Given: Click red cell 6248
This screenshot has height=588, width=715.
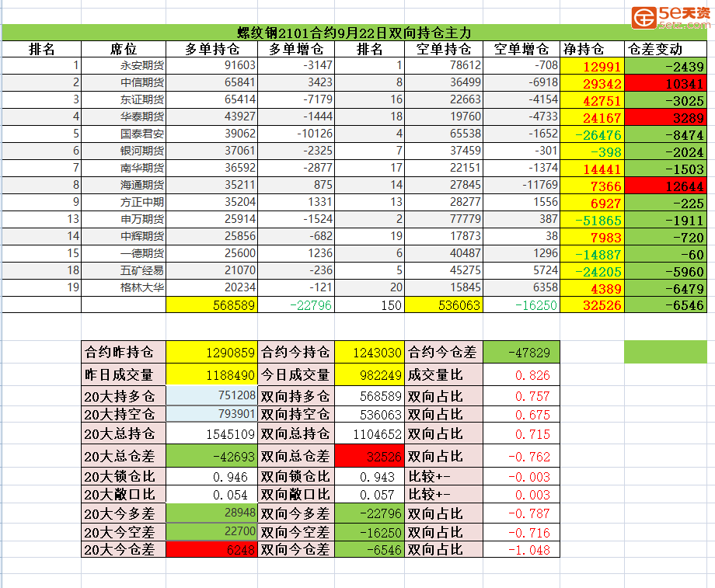Looking at the screenshot, I should point(212,550).
